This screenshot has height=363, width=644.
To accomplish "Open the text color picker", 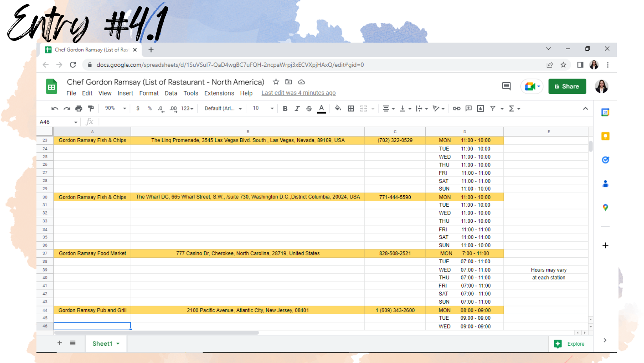I will [322, 108].
